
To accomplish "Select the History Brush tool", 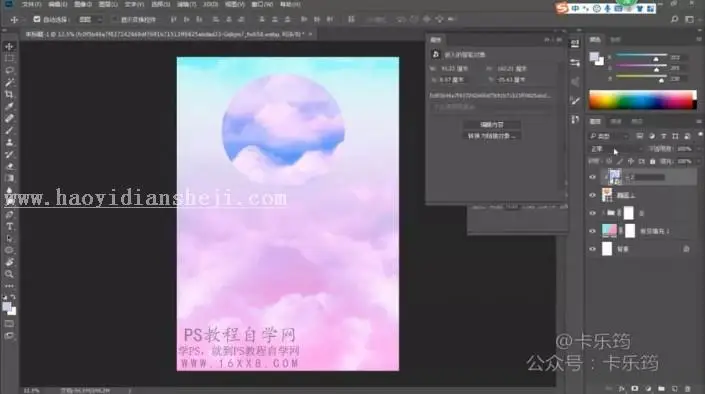I will pos(9,154).
